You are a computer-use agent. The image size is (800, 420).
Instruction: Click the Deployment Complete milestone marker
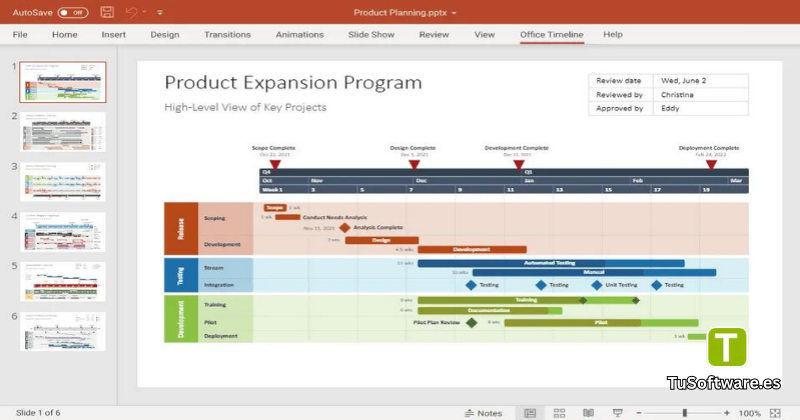[x=711, y=164]
